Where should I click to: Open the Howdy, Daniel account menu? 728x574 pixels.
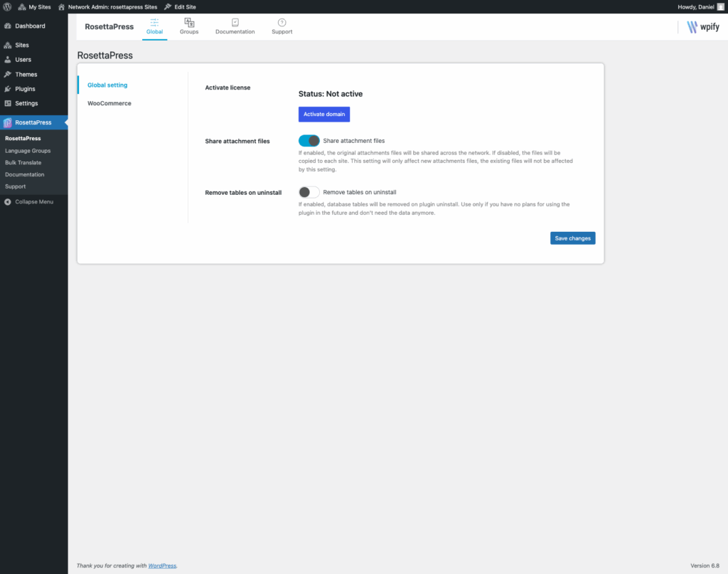[x=700, y=7]
